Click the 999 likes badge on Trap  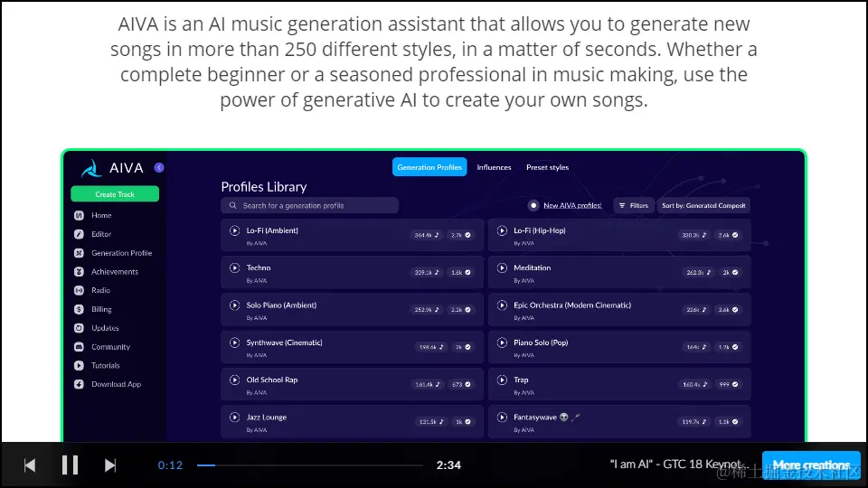pos(728,385)
